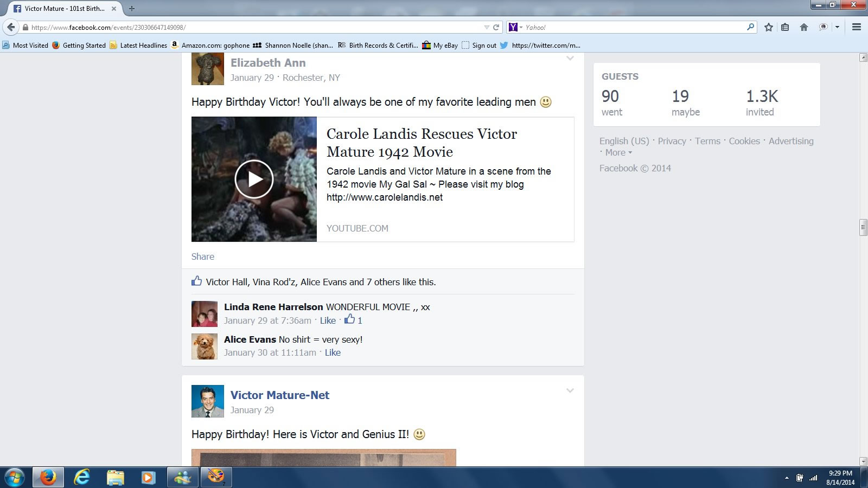This screenshot has height=488, width=868.
Task: Click the Cookies footer link
Action: (744, 141)
